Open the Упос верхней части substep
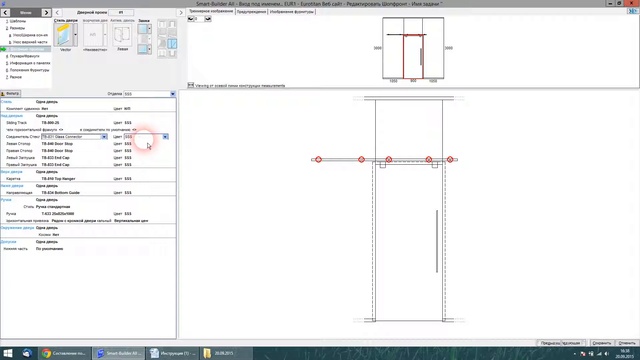640x360 pixels. coord(29,42)
